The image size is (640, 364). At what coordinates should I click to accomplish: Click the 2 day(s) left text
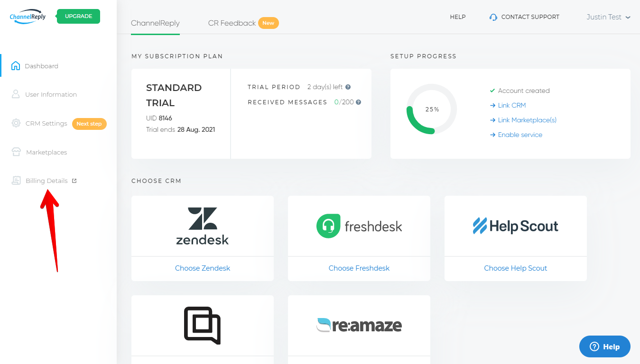[x=325, y=87]
